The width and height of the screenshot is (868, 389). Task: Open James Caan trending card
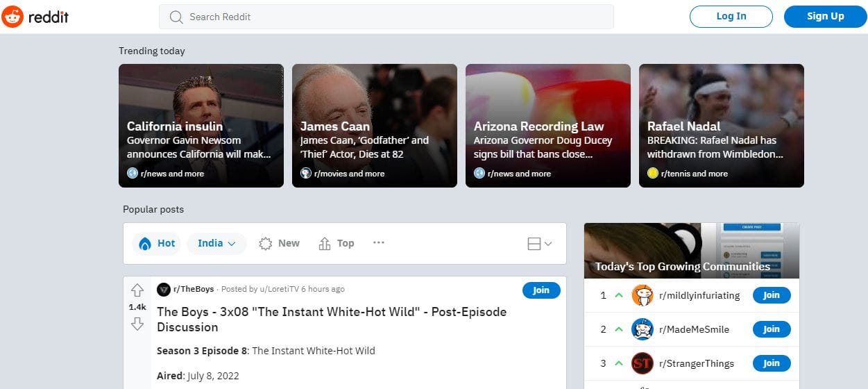point(375,126)
